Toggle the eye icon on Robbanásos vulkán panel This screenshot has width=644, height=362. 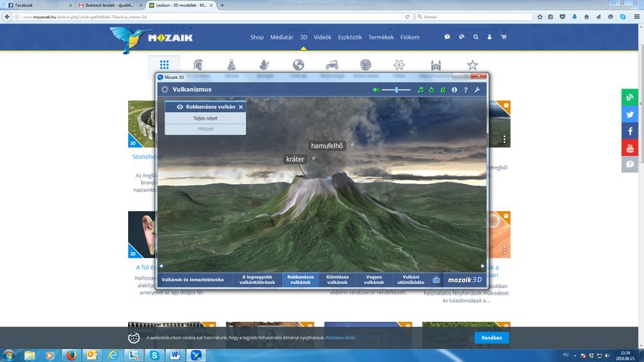[x=180, y=107]
